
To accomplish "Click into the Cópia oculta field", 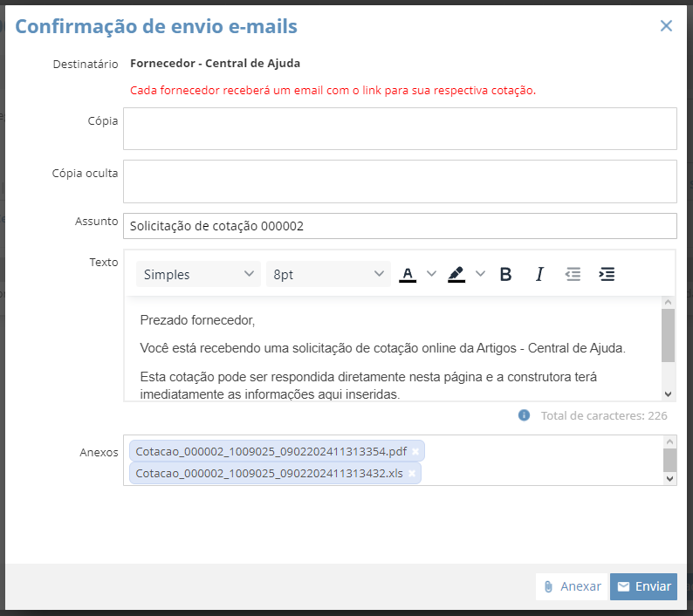I will [400, 181].
